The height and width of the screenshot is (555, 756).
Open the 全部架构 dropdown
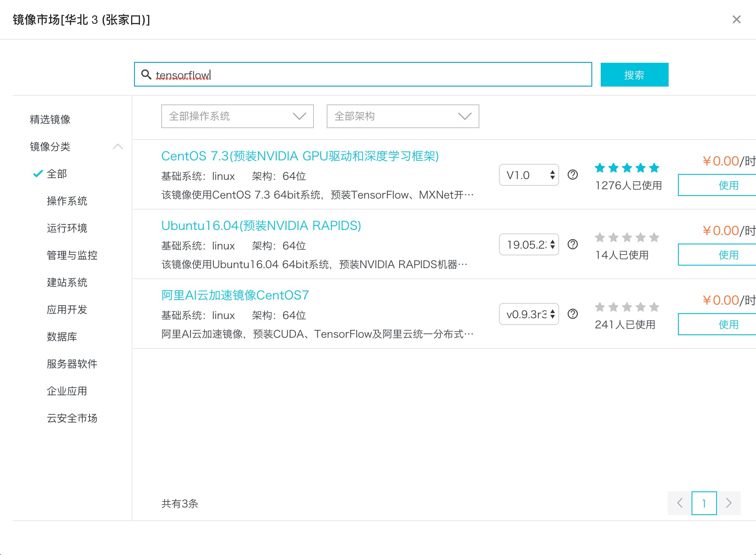pos(403,116)
